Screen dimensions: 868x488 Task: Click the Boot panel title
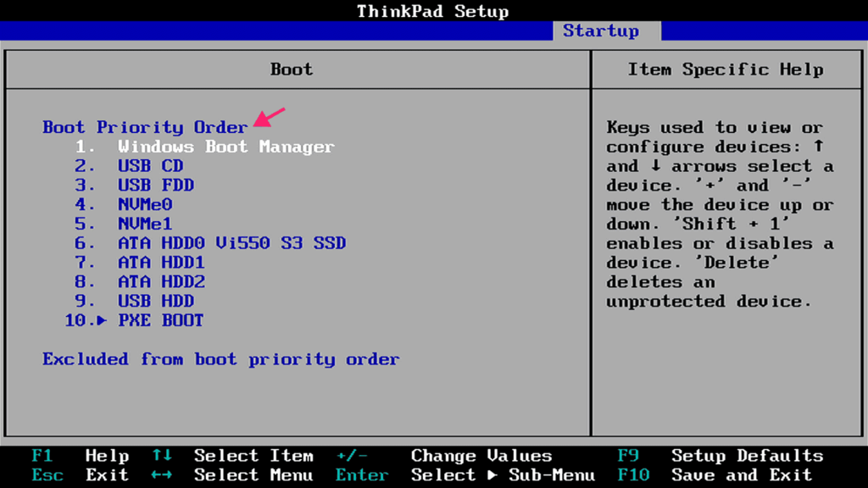point(292,69)
